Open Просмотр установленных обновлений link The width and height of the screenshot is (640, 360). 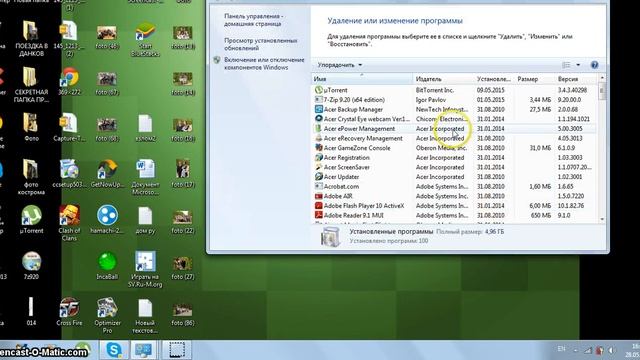coord(261,44)
